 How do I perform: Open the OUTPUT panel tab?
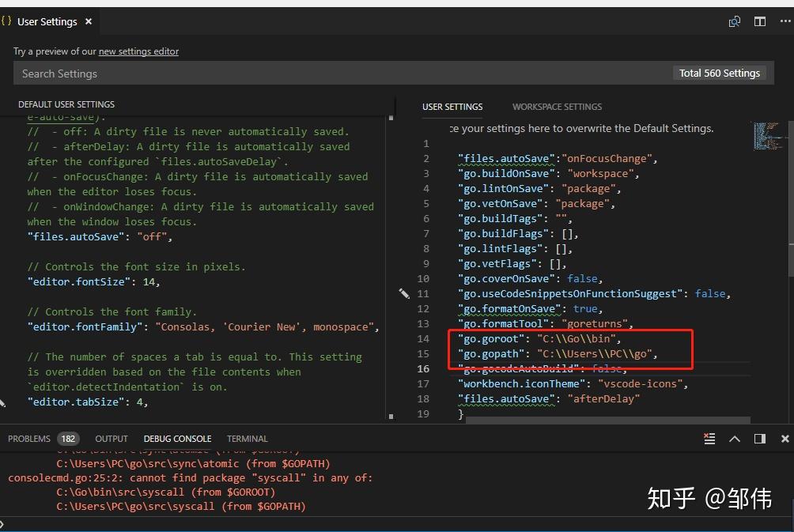(112, 439)
